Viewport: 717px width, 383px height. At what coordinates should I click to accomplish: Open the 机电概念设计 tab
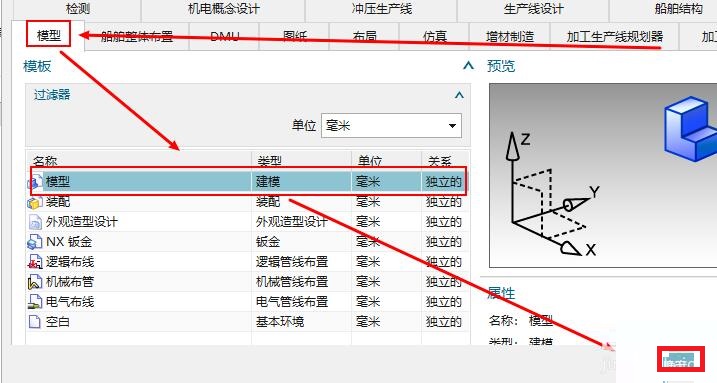223,9
